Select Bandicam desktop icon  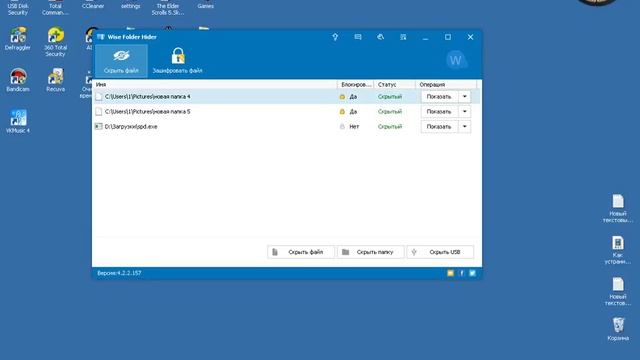(18, 80)
